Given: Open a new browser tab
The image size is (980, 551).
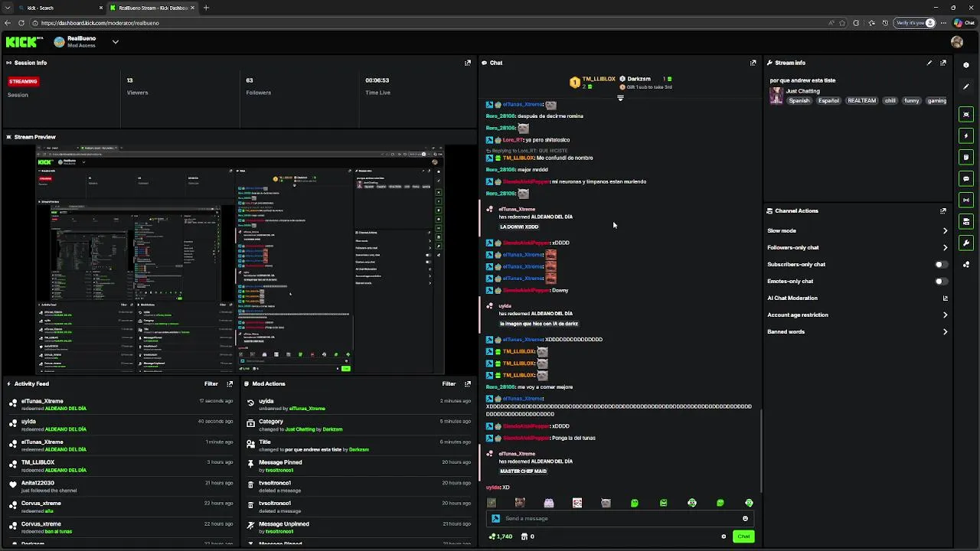Looking at the screenshot, I should point(206,8).
